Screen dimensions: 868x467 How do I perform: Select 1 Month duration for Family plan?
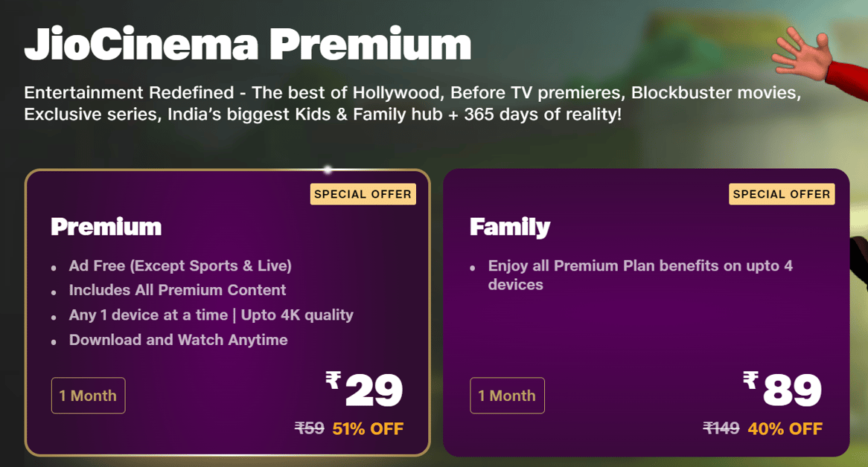tap(507, 395)
